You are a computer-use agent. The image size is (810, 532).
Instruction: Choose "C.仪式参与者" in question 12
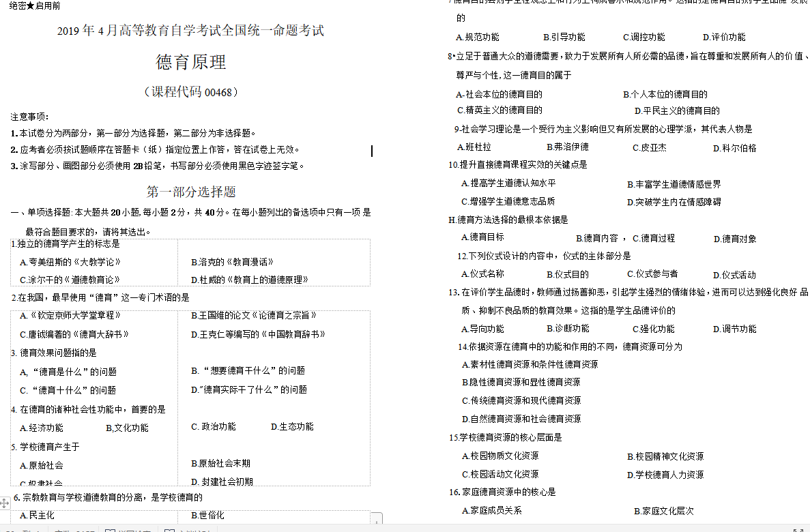tap(652, 274)
